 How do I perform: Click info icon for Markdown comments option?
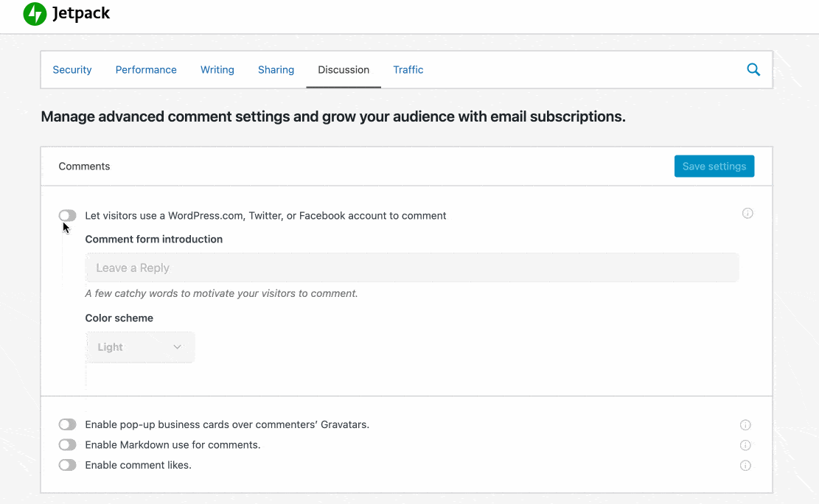point(745,445)
